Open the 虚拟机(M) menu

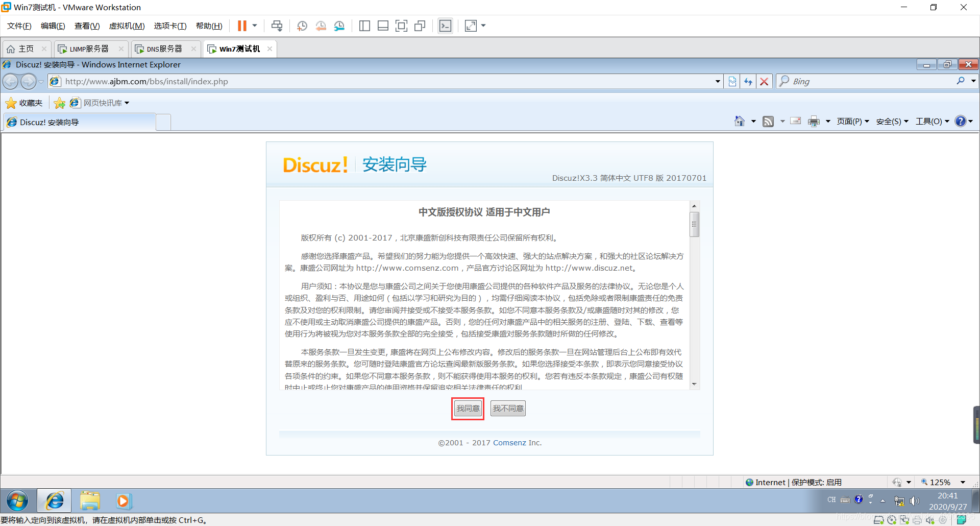click(127, 26)
